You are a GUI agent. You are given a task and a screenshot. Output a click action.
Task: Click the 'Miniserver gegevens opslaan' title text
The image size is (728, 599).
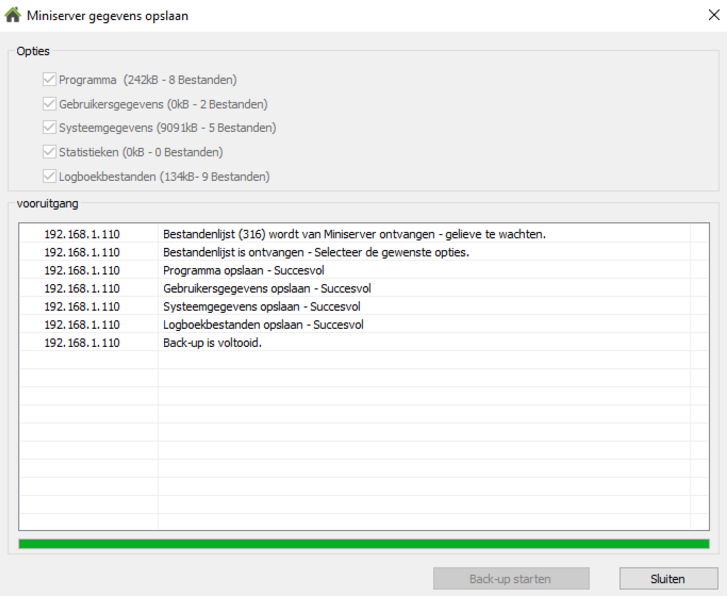pos(107,16)
